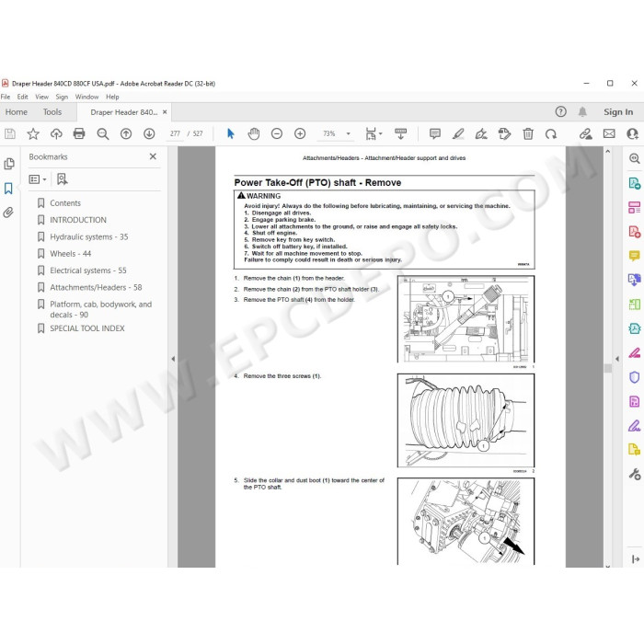The width and height of the screenshot is (644, 644).
Task: Click the Sign In link
Action: click(618, 111)
